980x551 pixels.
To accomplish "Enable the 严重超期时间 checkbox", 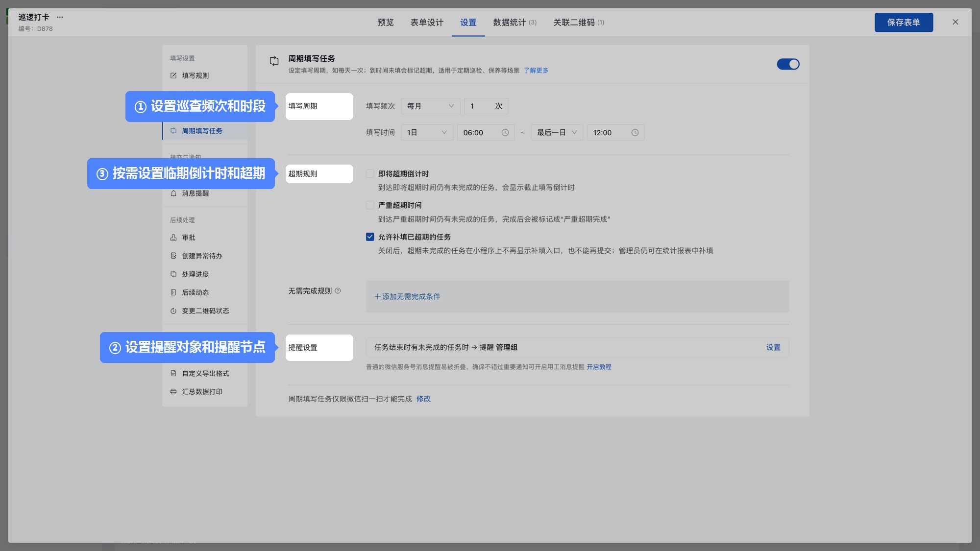I will 370,205.
